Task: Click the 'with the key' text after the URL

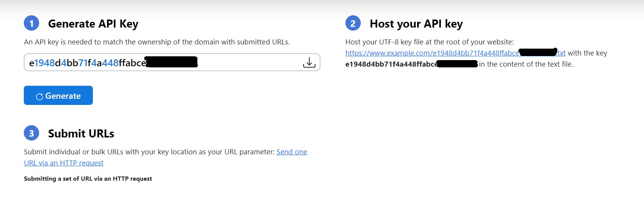Action: pyautogui.click(x=587, y=53)
